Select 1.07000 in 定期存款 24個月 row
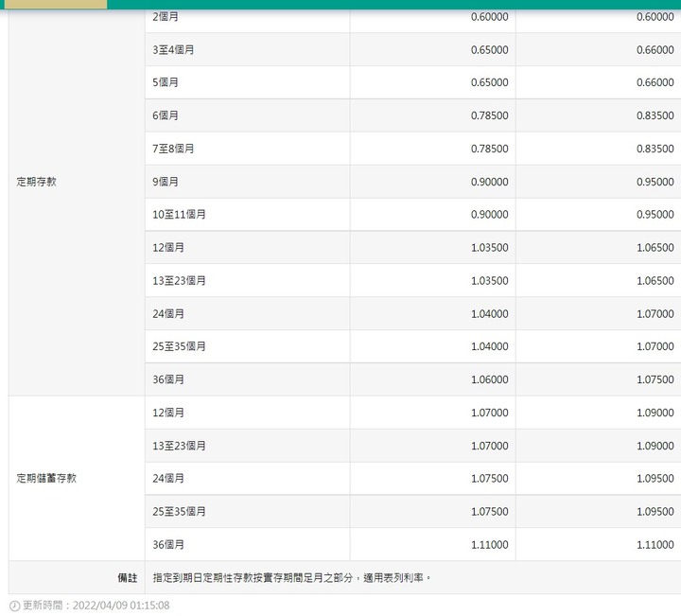Image resolution: width=681 pixels, height=616 pixels. pos(655,313)
